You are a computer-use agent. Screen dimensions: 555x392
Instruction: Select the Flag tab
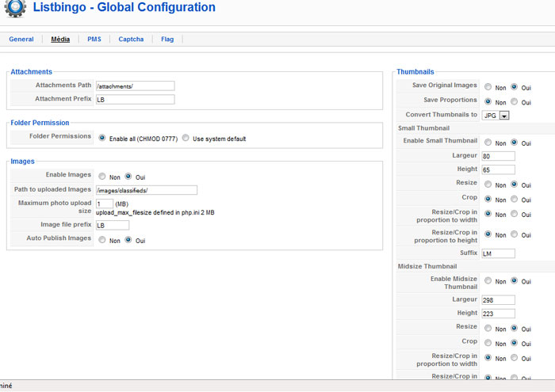point(167,39)
